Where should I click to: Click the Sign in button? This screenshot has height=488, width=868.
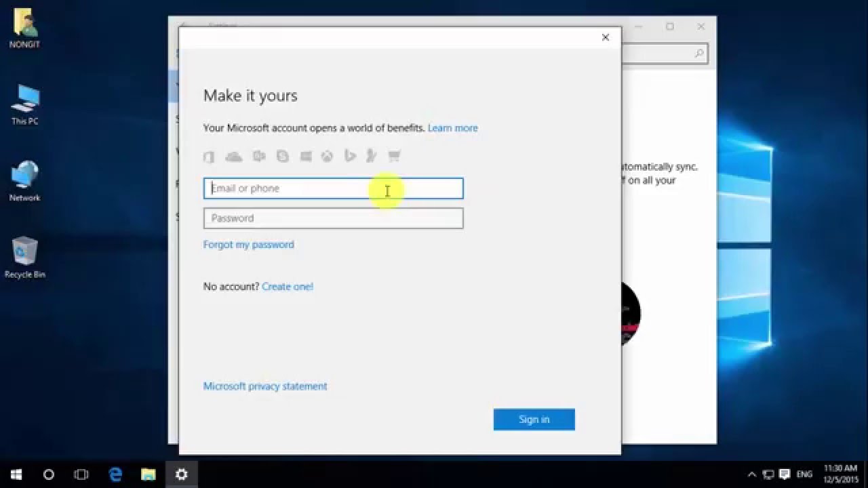point(534,420)
